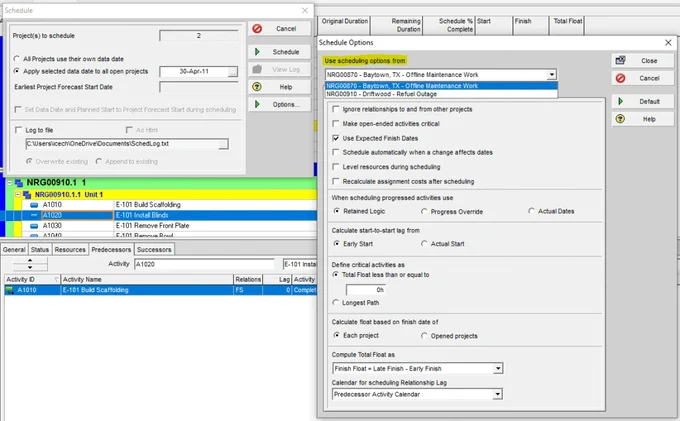Select the Longest Path radio option

point(335,302)
